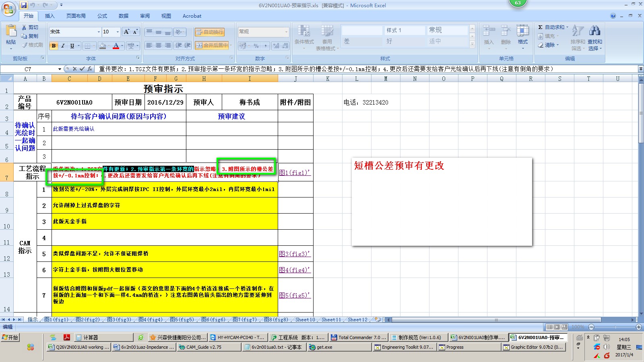Align cell text to the left

[149, 45]
